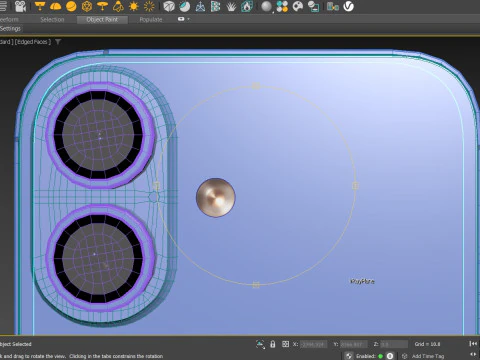This screenshot has height=360, width=480.
Task: Click the round V-Ray logo icon
Action: point(348,6)
